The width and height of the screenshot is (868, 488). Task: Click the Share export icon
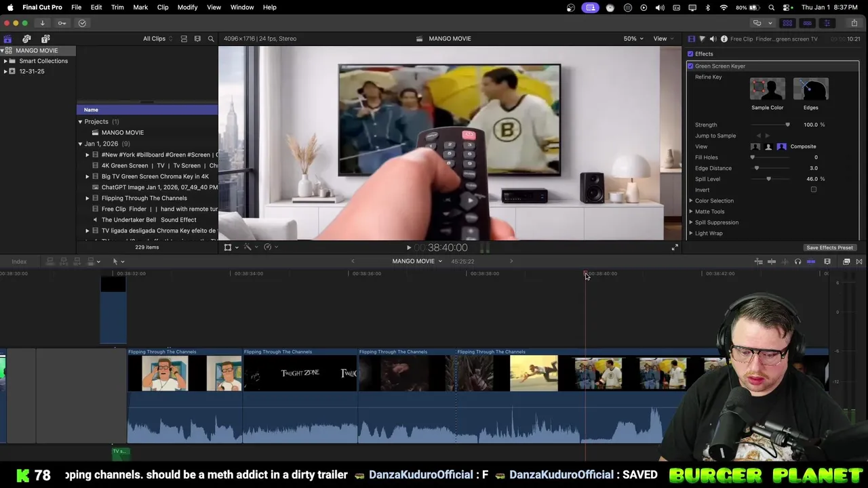pyautogui.click(x=854, y=23)
